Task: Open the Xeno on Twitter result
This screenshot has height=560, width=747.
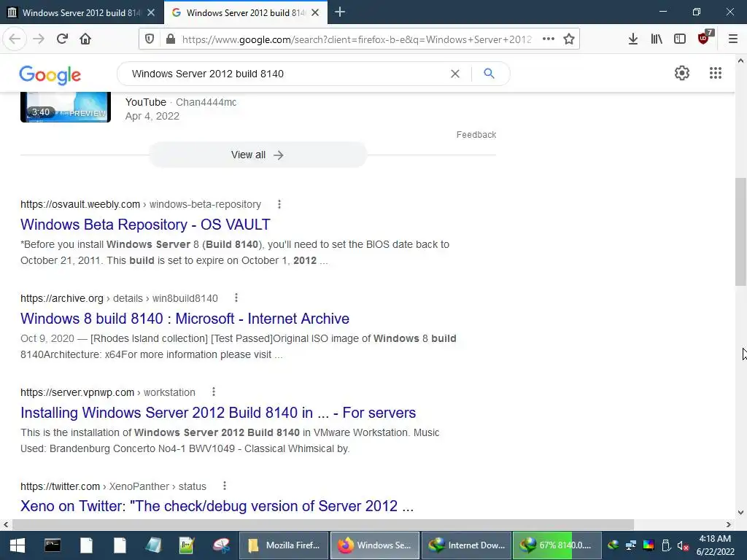Action: click(217, 506)
